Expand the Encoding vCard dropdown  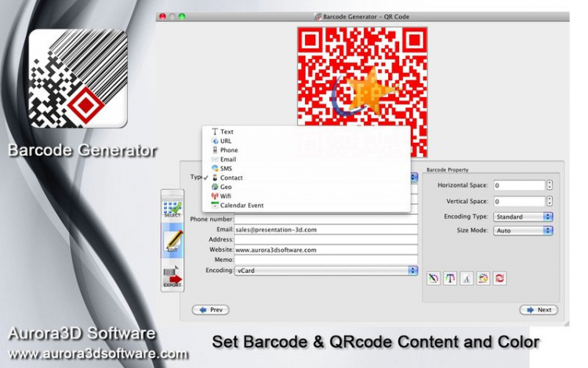pos(326,271)
